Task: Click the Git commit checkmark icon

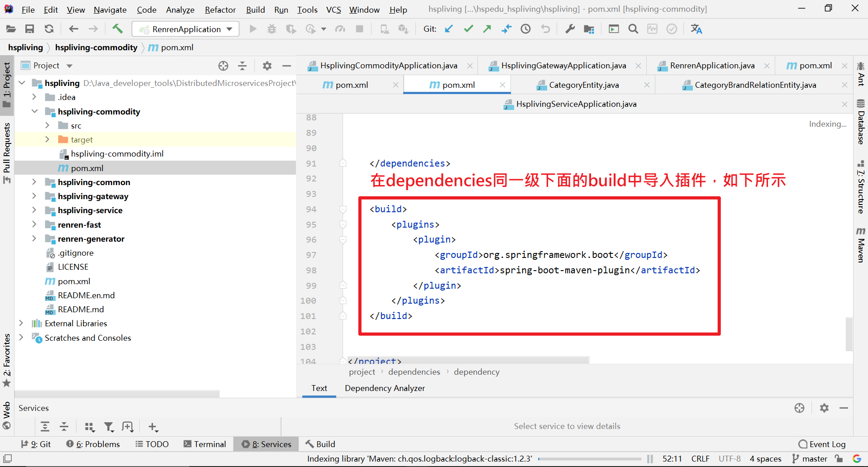Action: click(x=468, y=29)
